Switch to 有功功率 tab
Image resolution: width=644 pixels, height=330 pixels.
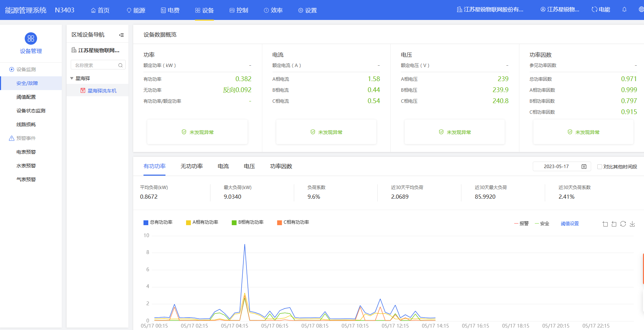click(154, 166)
